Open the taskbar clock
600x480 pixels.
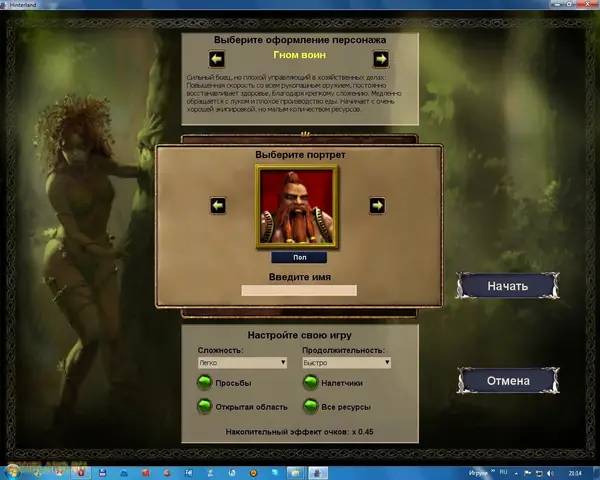(575, 473)
